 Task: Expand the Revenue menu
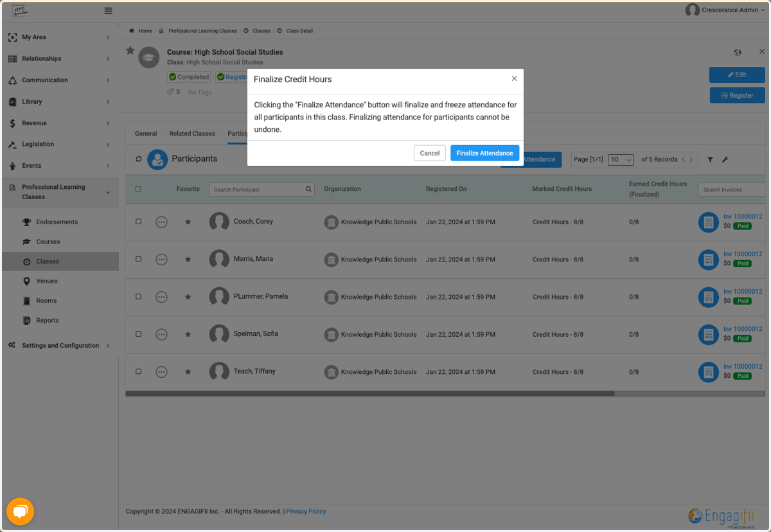point(108,123)
